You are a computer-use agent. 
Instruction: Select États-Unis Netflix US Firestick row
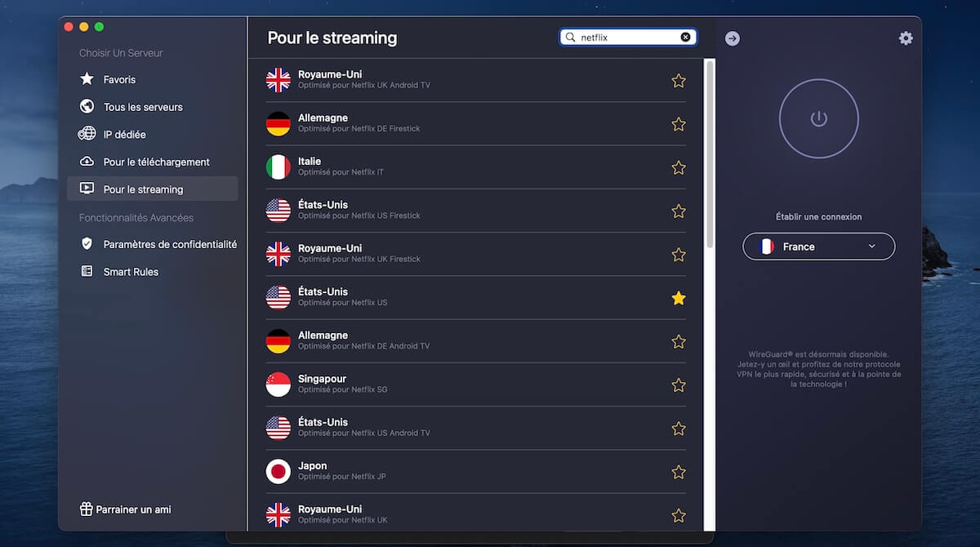tap(476, 211)
